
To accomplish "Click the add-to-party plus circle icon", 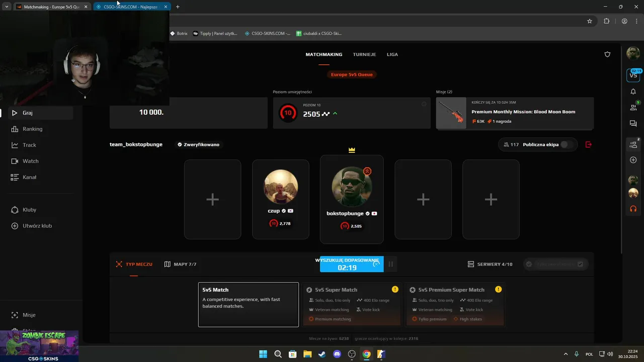I will tap(633, 160).
